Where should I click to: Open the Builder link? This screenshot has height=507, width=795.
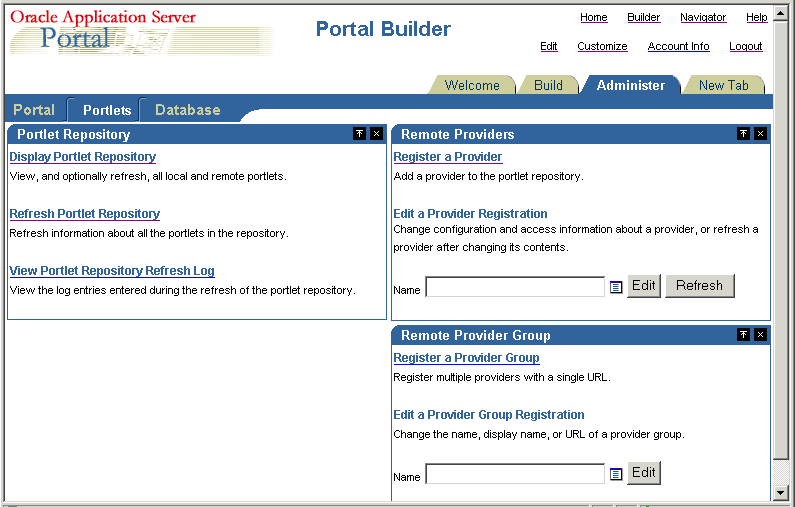tap(643, 17)
